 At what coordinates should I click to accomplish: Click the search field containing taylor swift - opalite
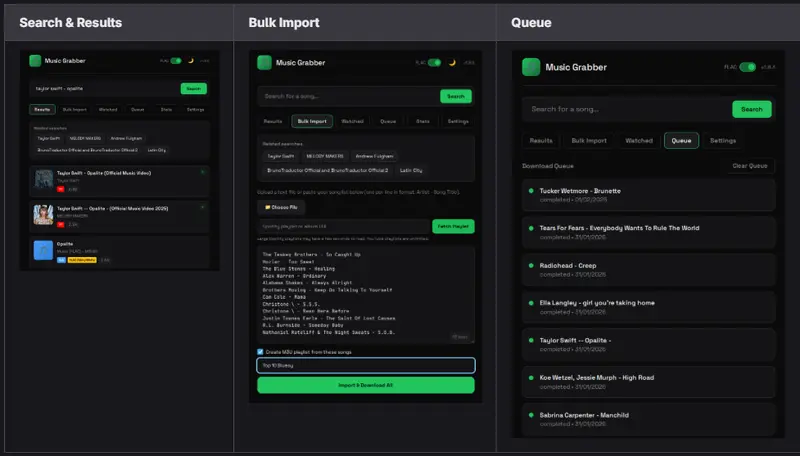105,89
